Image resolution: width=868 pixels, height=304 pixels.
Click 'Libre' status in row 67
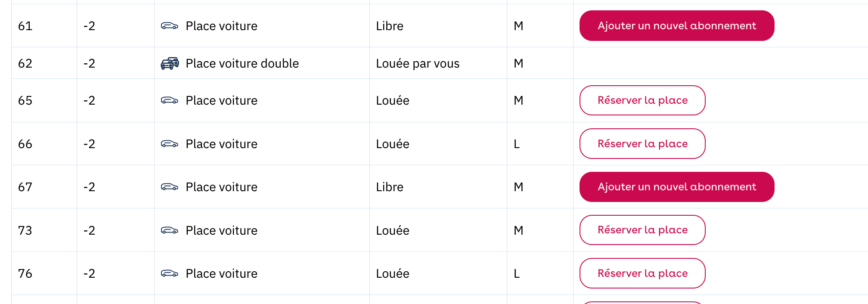pyautogui.click(x=390, y=187)
